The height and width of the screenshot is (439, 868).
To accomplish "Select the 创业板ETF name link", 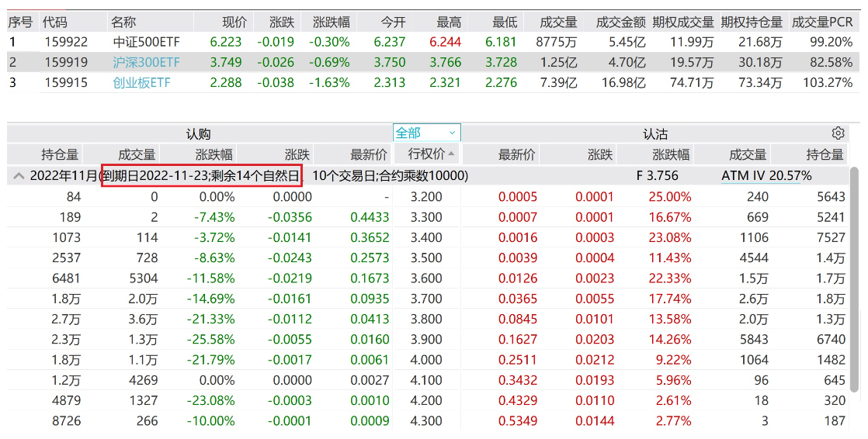I will pyautogui.click(x=141, y=82).
